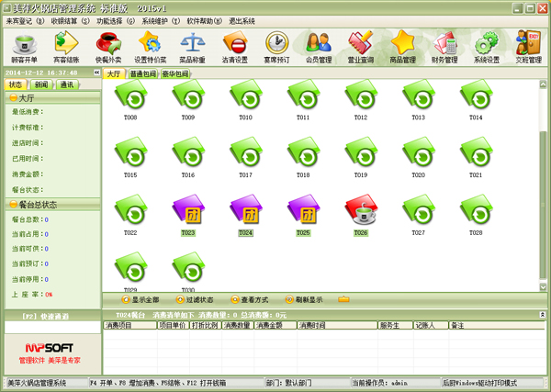
Task: Open 快餐外卖 takeaway icon
Action: click(x=109, y=46)
